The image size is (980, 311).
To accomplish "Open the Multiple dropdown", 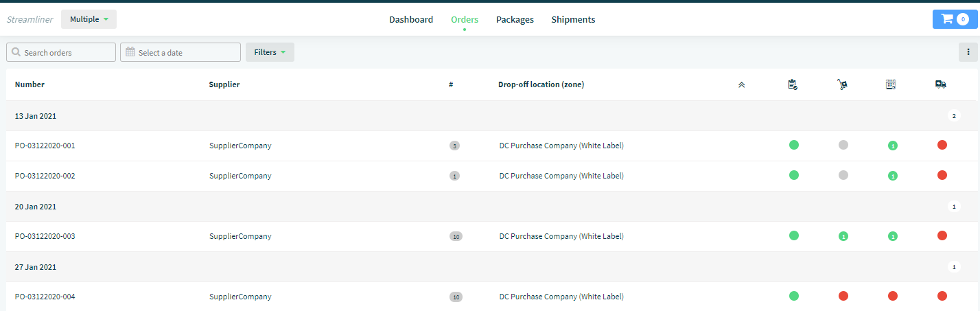I will coord(89,19).
